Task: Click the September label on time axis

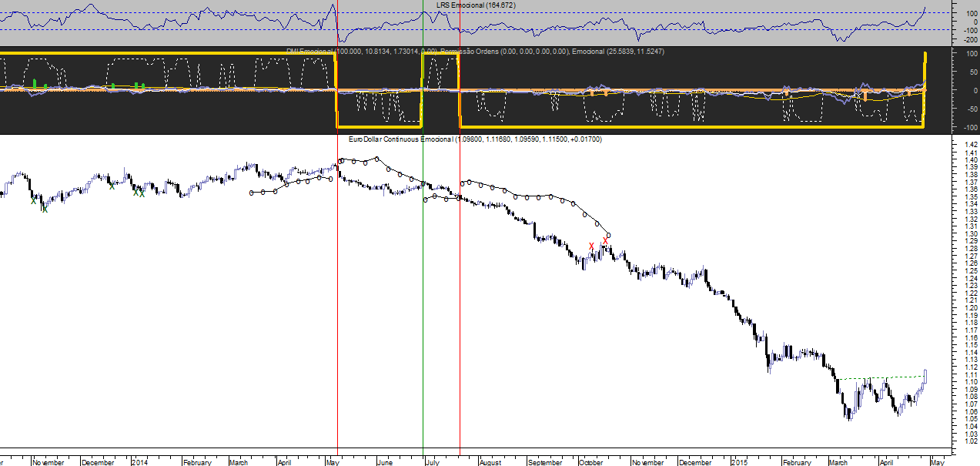Action: (x=545, y=462)
